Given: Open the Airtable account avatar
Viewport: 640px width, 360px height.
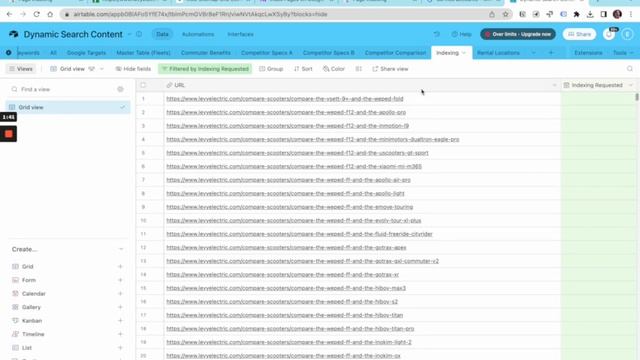Looking at the screenshot, I should point(627,34).
